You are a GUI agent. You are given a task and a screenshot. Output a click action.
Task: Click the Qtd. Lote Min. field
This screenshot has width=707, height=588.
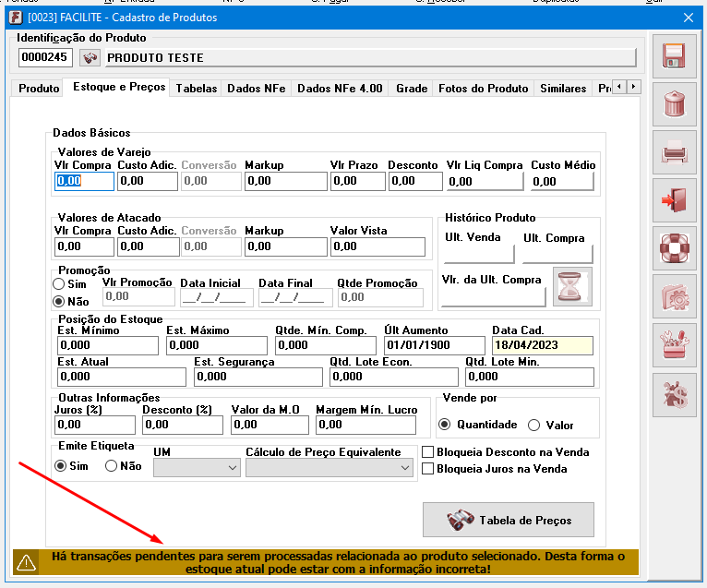[x=530, y=377]
